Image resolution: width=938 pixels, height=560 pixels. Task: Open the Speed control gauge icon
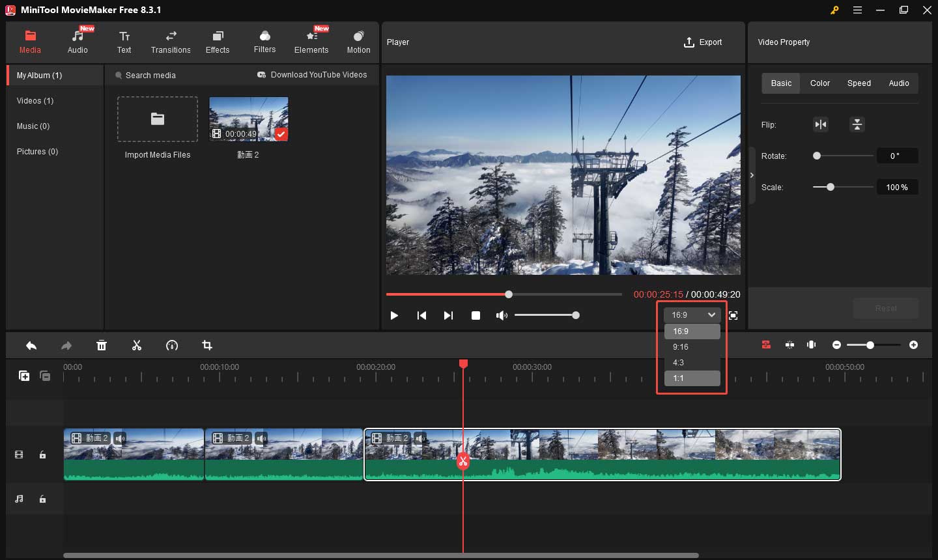[172, 345]
